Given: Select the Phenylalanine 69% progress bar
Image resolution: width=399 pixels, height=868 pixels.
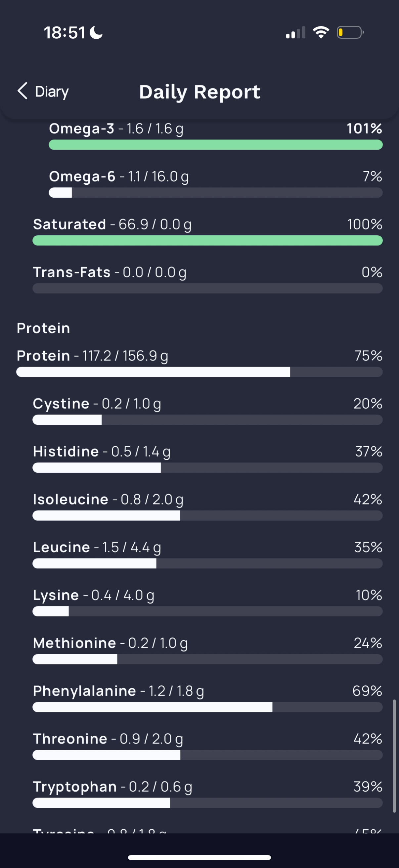Looking at the screenshot, I should (x=207, y=707).
